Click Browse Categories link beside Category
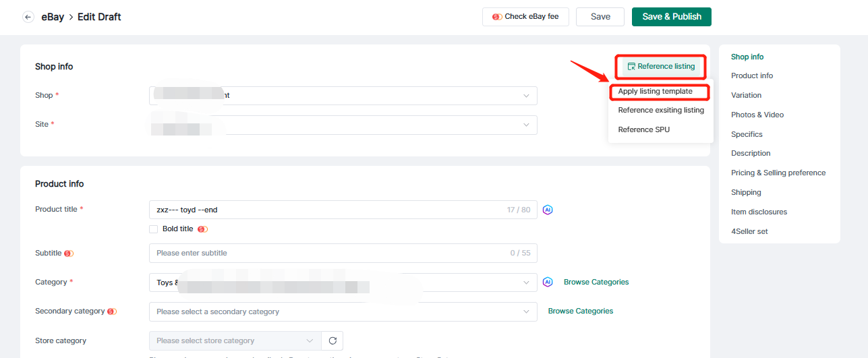The width and height of the screenshot is (868, 358). tap(596, 282)
